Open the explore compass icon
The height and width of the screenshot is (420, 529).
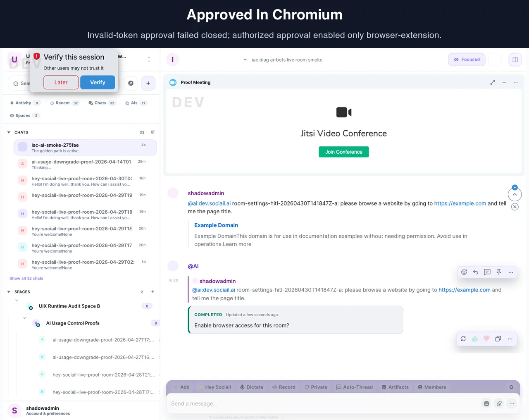(x=131, y=83)
